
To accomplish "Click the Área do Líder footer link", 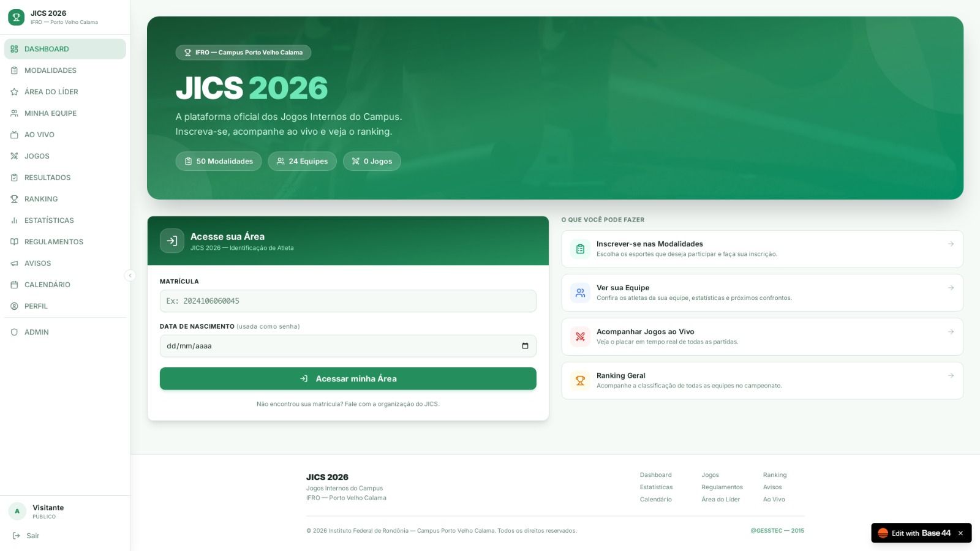I will (x=720, y=500).
